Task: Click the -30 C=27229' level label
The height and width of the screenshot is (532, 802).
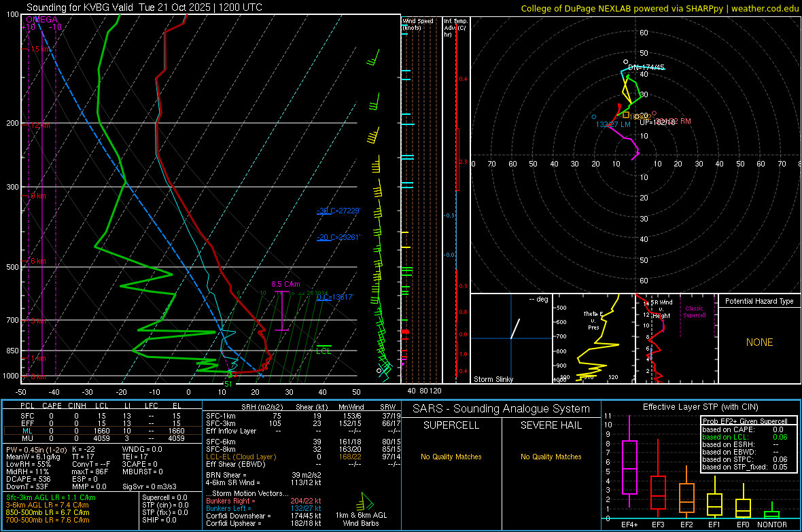Action: pos(338,211)
